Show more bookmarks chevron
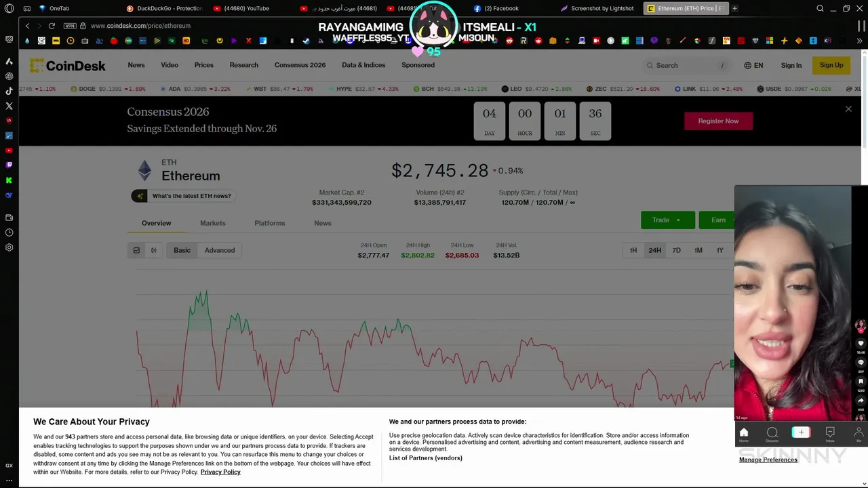This screenshot has height=488, width=868. click(858, 41)
